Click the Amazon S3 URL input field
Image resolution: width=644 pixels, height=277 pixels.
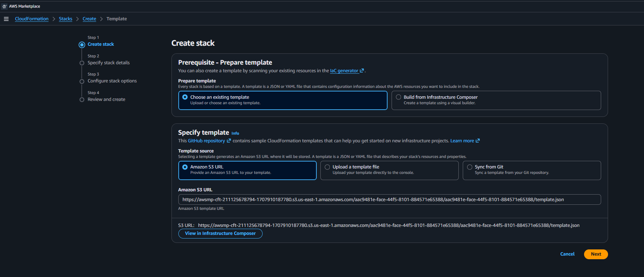tap(389, 200)
